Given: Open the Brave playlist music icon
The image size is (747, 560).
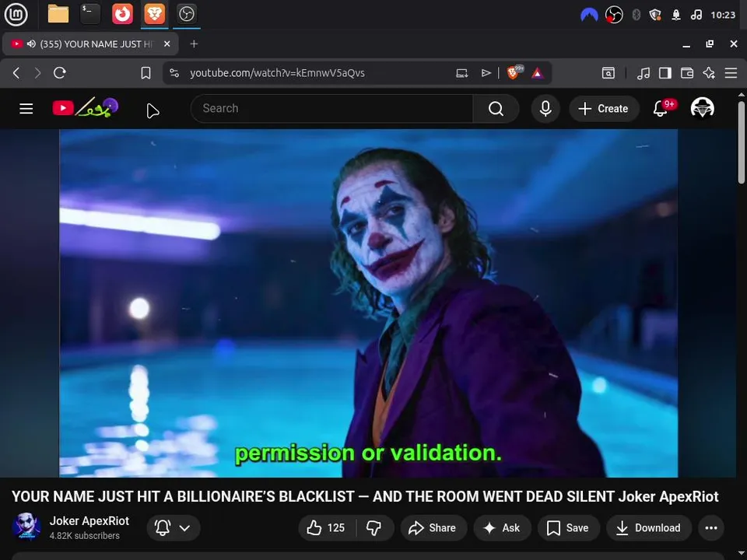Looking at the screenshot, I should [x=644, y=73].
